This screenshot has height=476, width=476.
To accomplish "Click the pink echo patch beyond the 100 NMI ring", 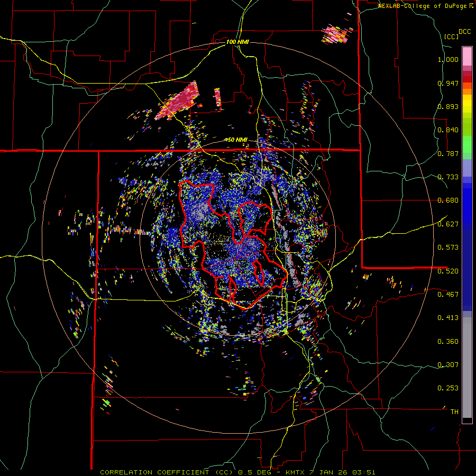I will tap(336, 34).
